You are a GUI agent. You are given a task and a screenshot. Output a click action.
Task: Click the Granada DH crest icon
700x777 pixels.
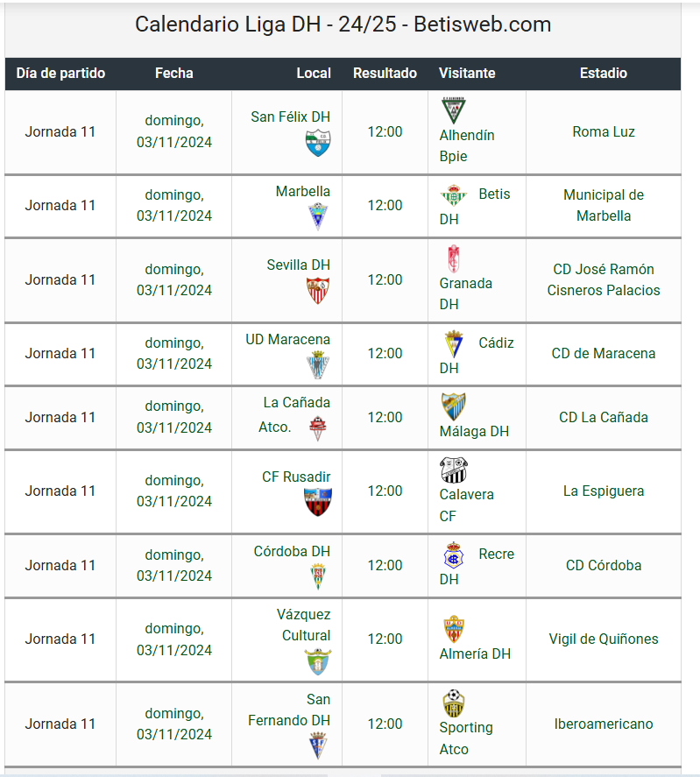(453, 258)
